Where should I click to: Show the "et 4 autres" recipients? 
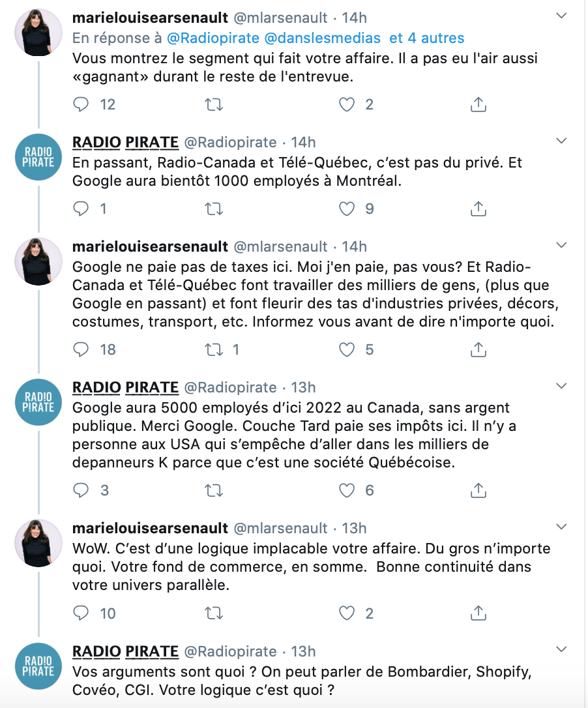pyautogui.click(x=427, y=38)
